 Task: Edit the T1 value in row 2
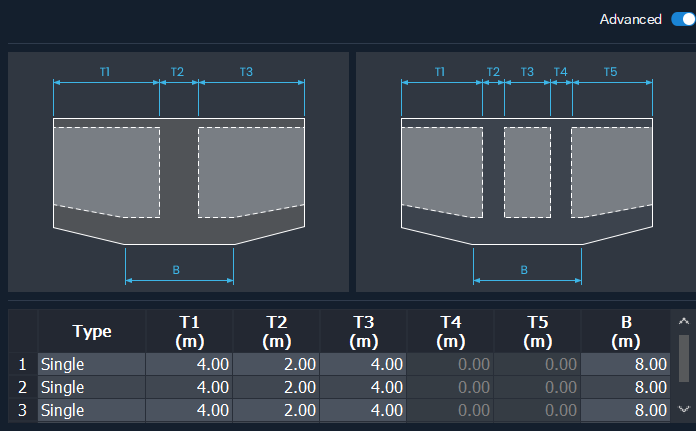coord(189,388)
